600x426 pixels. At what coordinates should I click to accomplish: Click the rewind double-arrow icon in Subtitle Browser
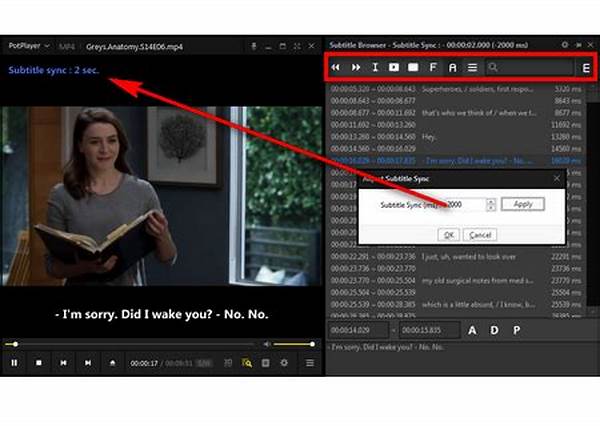pyautogui.click(x=336, y=67)
